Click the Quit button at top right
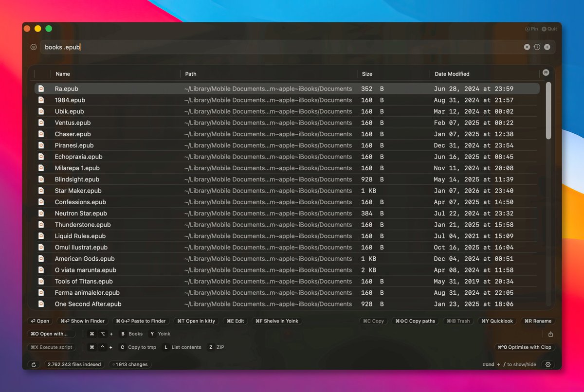Viewport: 584px width, 392px height. click(549, 29)
